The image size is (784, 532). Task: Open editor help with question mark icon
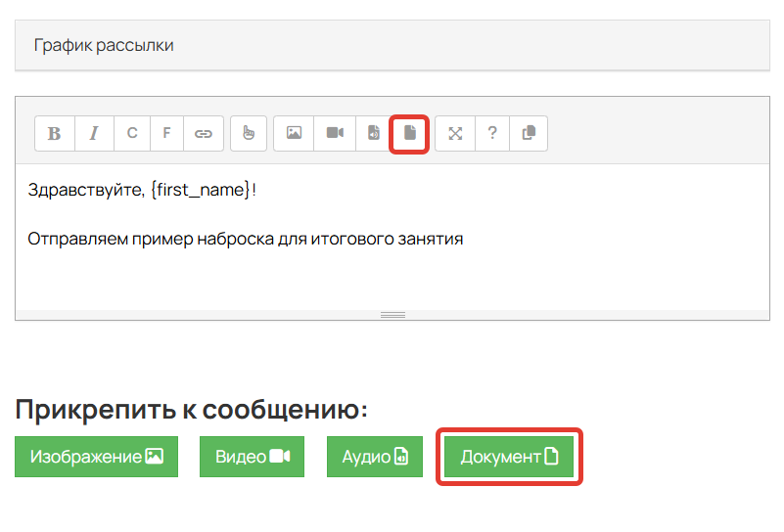(x=492, y=133)
